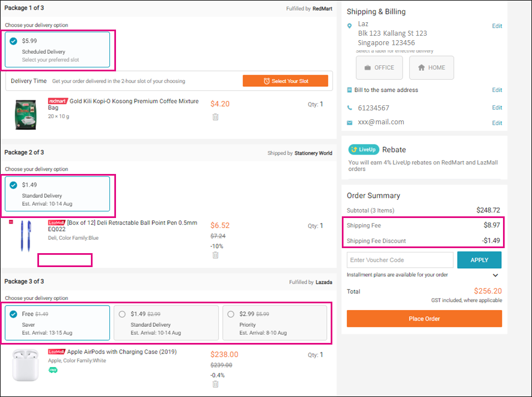
Task: Select the $2.99 Priority delivery option
Action: [275, 323]
